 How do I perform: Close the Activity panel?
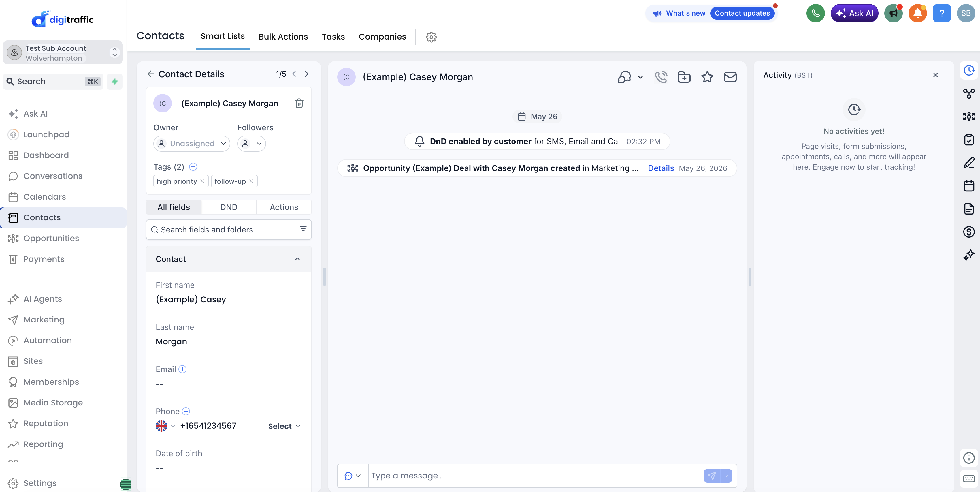[x=935, y=75]
